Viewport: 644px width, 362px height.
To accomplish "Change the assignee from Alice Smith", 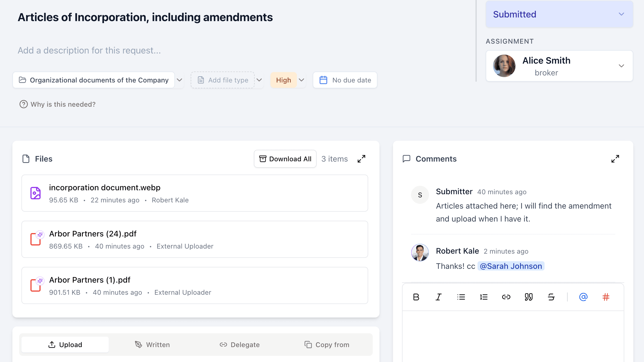I will click(621, 66).
